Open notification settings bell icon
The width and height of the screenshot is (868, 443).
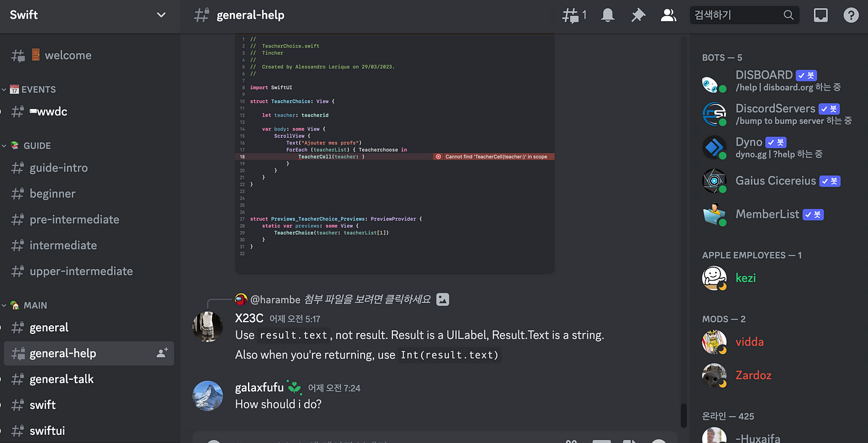(608, 15)
